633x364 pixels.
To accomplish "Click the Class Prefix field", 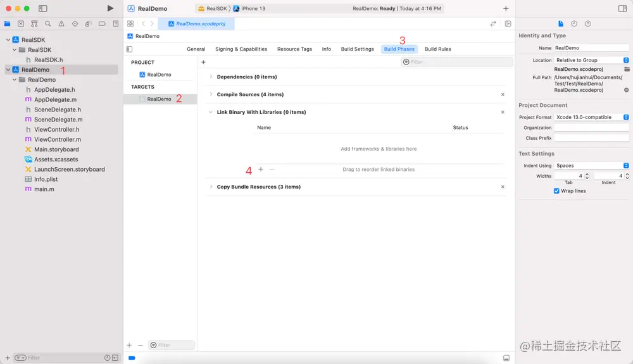I will click(591, 138).
